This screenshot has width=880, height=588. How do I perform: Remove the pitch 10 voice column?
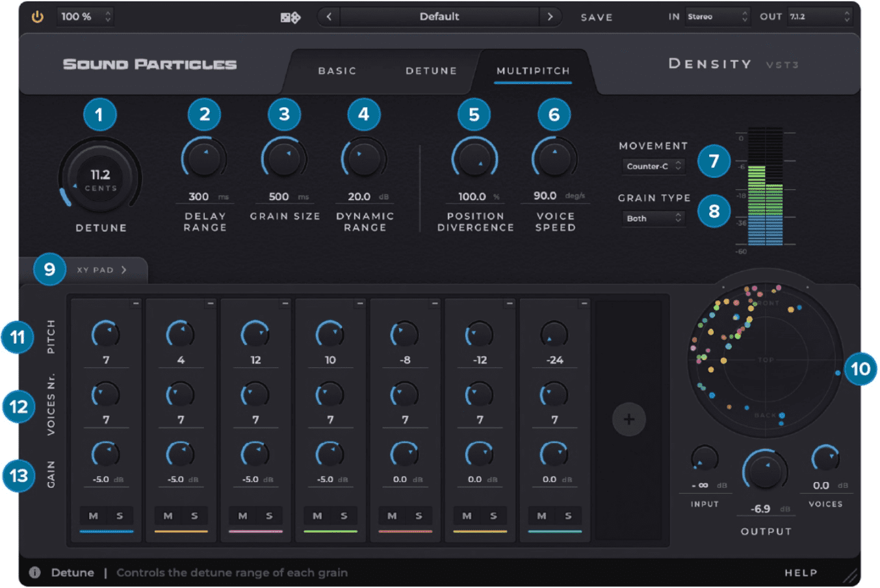[359, 303]
